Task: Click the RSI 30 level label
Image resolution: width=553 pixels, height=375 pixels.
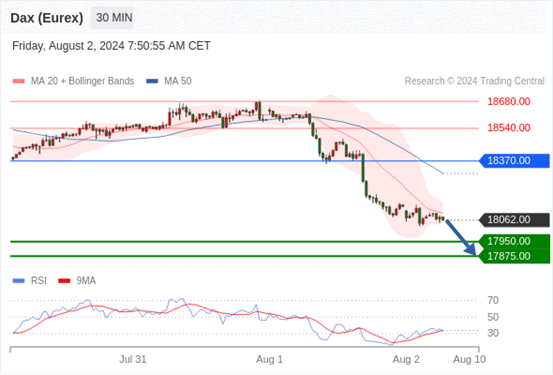Action: tap(493, 333)
